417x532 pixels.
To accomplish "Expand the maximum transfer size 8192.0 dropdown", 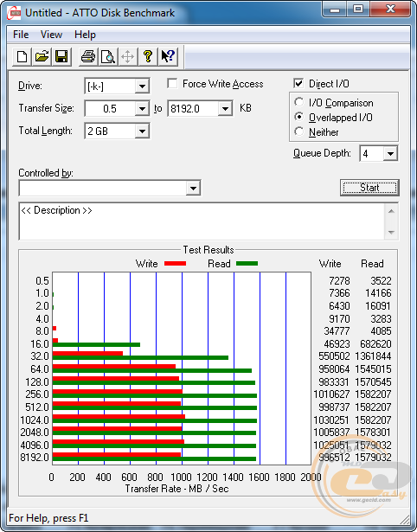I will pos(225,109).
